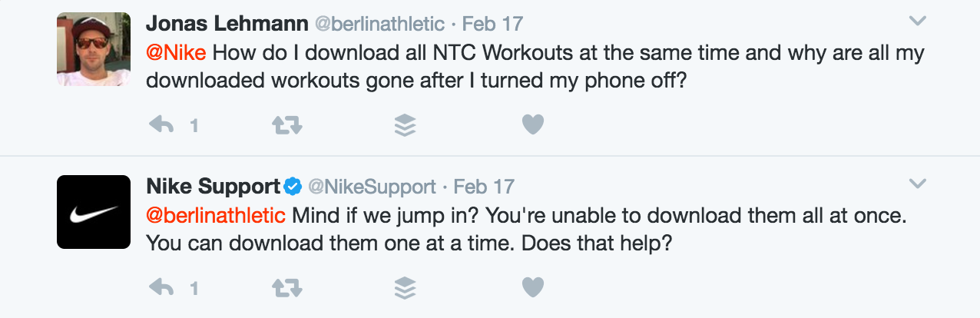Open Buffer stack icon on Jonas's tweet
Image resolution: width=980 pixels, height=318 pixels.
(405, 124)
